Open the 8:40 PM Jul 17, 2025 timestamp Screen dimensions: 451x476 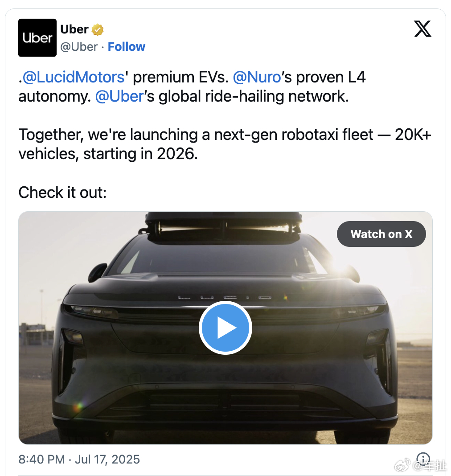[79, 460]
